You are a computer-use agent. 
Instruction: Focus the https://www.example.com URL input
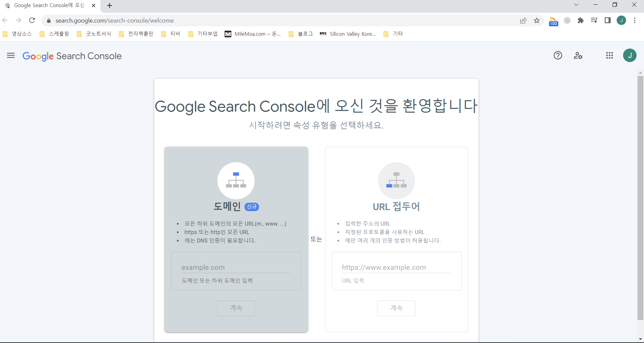[396, 267]
